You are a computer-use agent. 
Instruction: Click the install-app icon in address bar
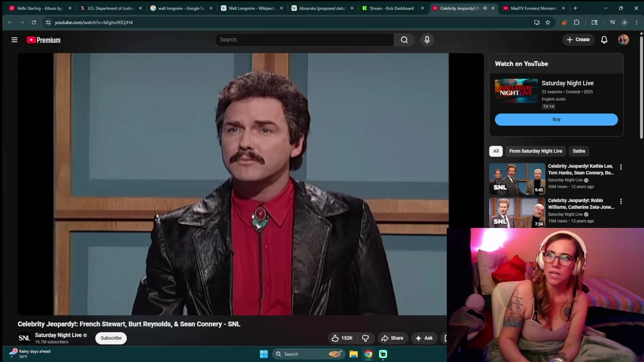[537, 22]
